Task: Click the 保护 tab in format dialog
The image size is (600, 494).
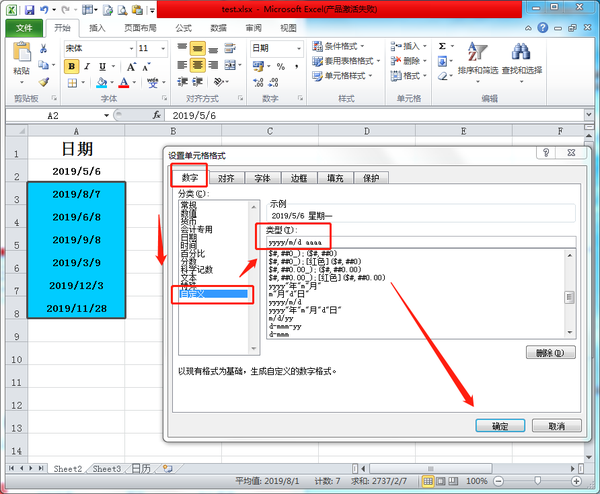Action: click(x=371, y=178)
